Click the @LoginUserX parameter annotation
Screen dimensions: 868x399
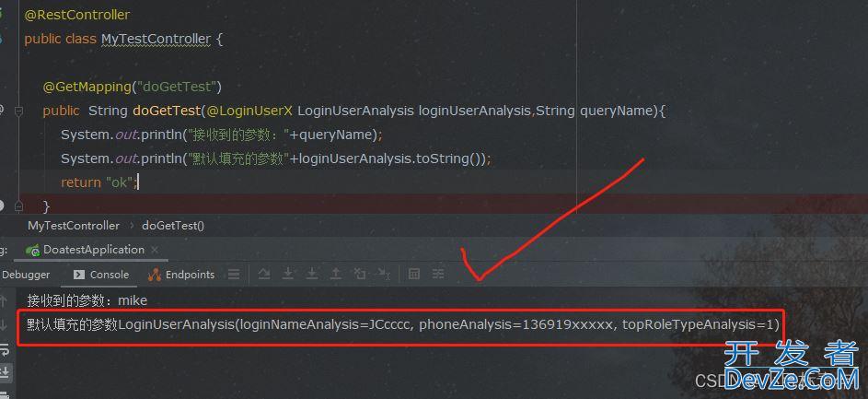[249, 111]
